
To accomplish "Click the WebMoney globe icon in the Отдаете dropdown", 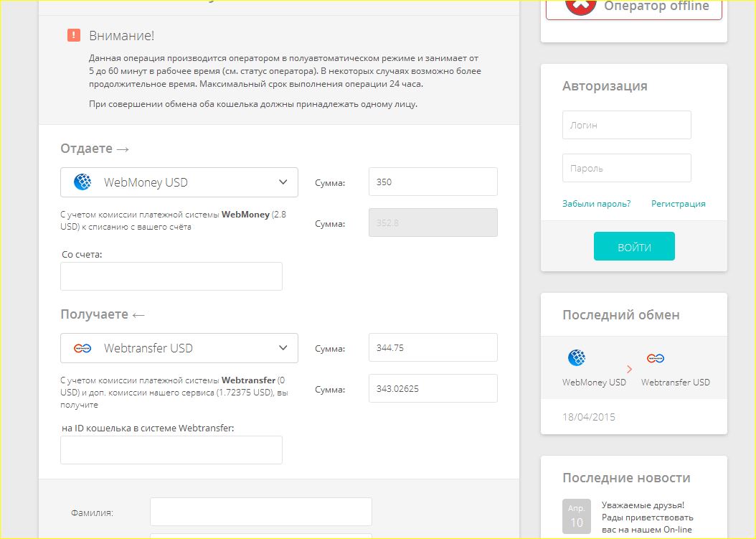I will [82, 182].
